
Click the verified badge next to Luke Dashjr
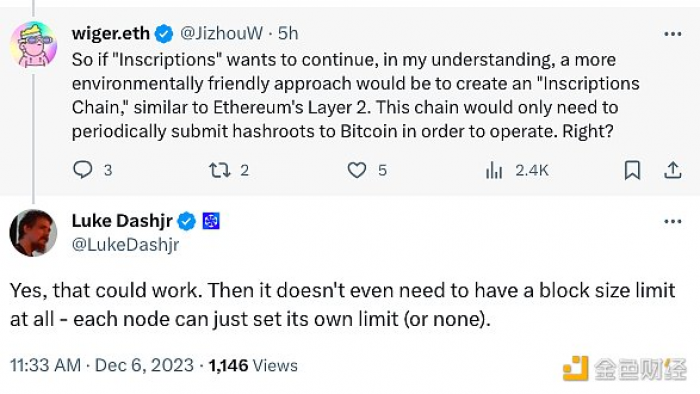click(186, 221)
